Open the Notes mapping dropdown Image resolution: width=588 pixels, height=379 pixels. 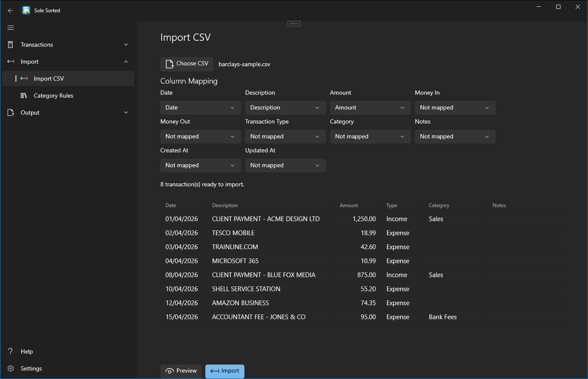tap(455, 137)
